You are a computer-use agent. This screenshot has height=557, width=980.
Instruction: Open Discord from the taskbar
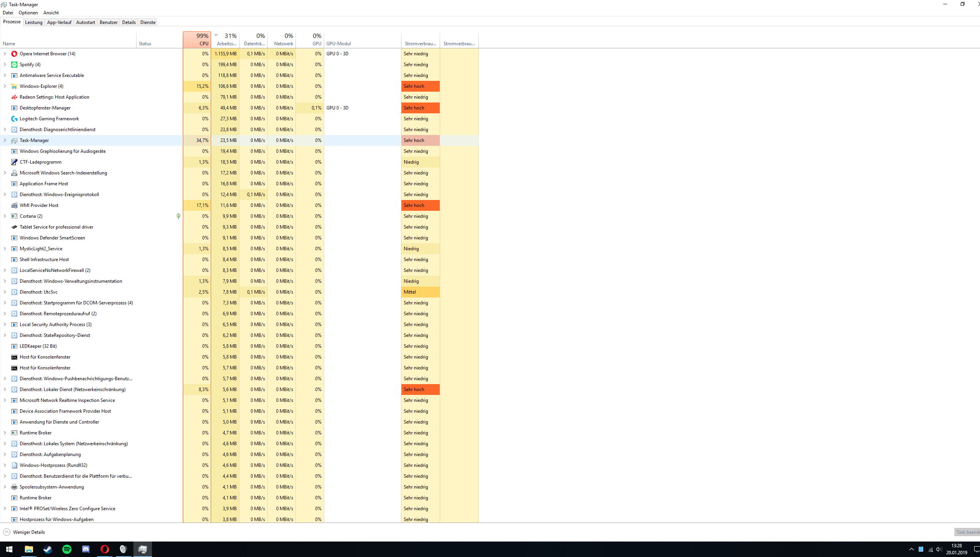click(x=85, y=549)
